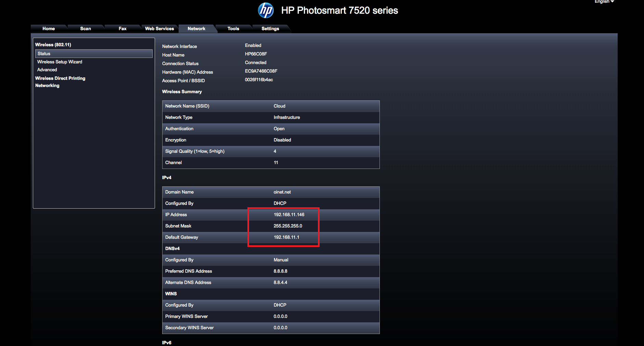The width and height of the screenshot is (644, 346).
Task: Click the IPv4 section heading
Action: tap(167, 178)
